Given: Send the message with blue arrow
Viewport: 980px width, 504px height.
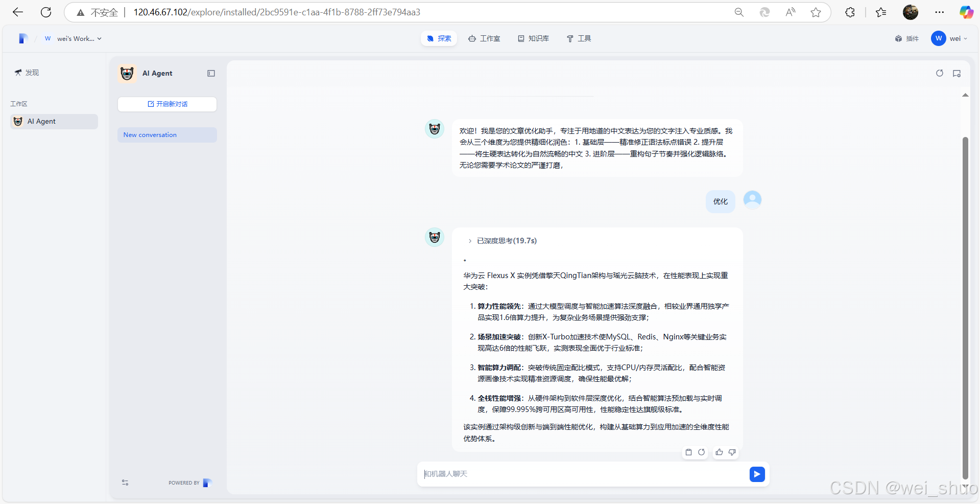Looking at the screenshot, I should click(x=757, y=474).
